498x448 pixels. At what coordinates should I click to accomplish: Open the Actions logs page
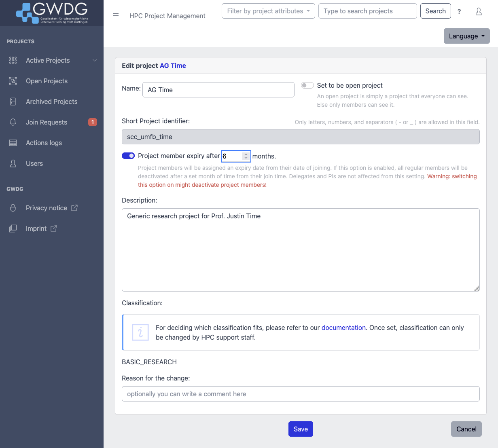pos(44,143)
